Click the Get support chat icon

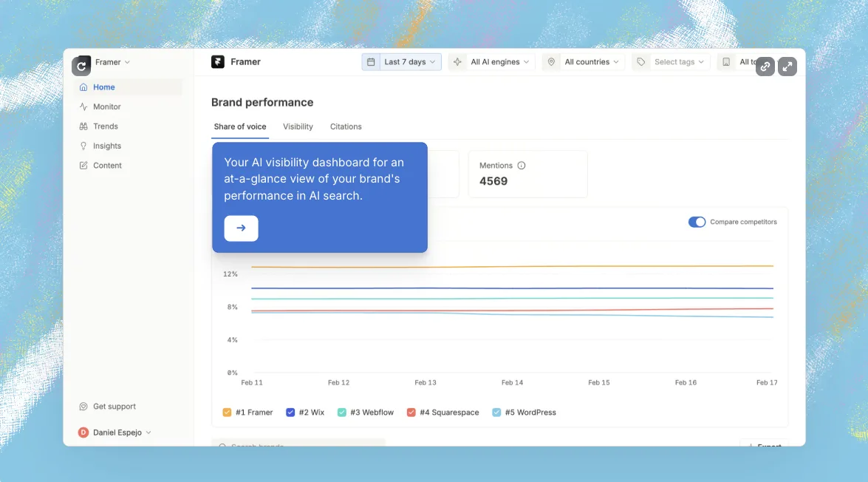click(x=83, y=406)
